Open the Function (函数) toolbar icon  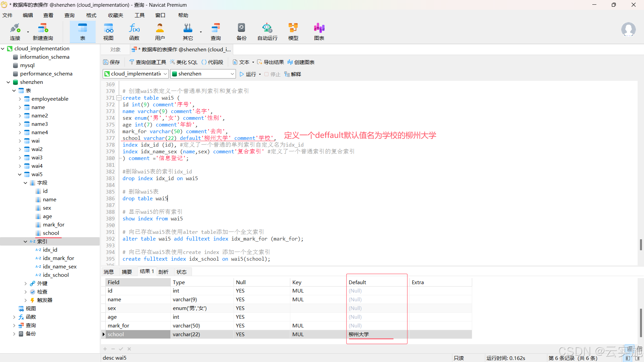coord(134,32)
